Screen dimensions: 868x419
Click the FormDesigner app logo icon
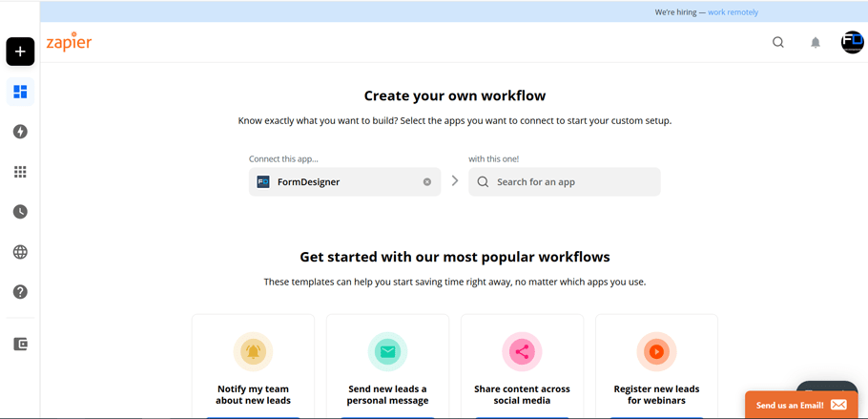(263, 181)
